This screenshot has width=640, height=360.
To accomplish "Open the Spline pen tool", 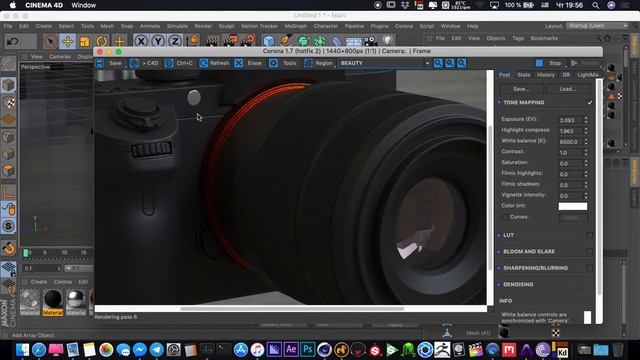I will pos(286,41).
